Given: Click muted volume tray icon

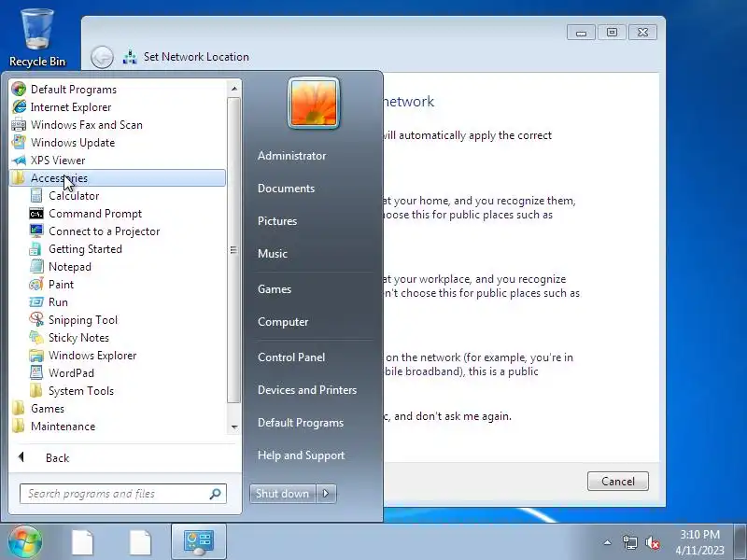Looking at the screenshot, I should [653, 542].
